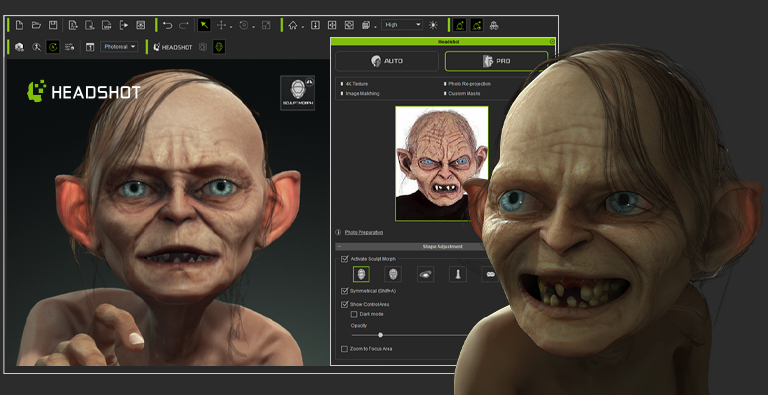Open the High quality dropdown
The image size is (768, 395).
(x=402, y=25)
